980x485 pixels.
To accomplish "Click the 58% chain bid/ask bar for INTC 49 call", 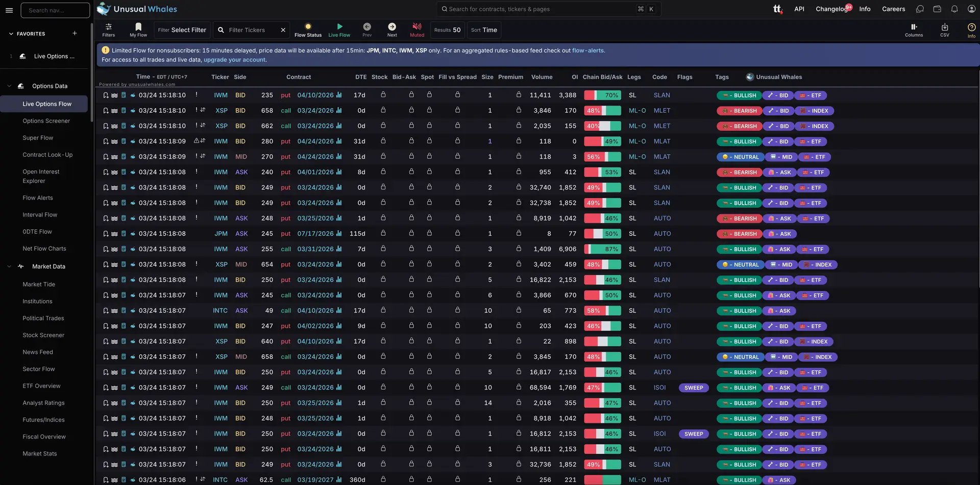I will pyautogui.click(x=602, y=311).
